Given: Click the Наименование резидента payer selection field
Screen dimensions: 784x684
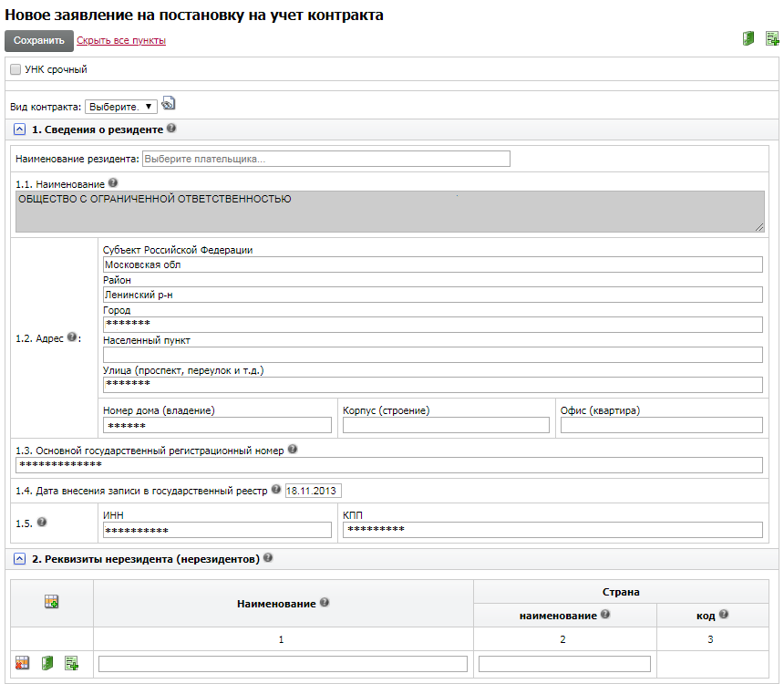Looking at the screenshot, I should [x=325, y=159].
